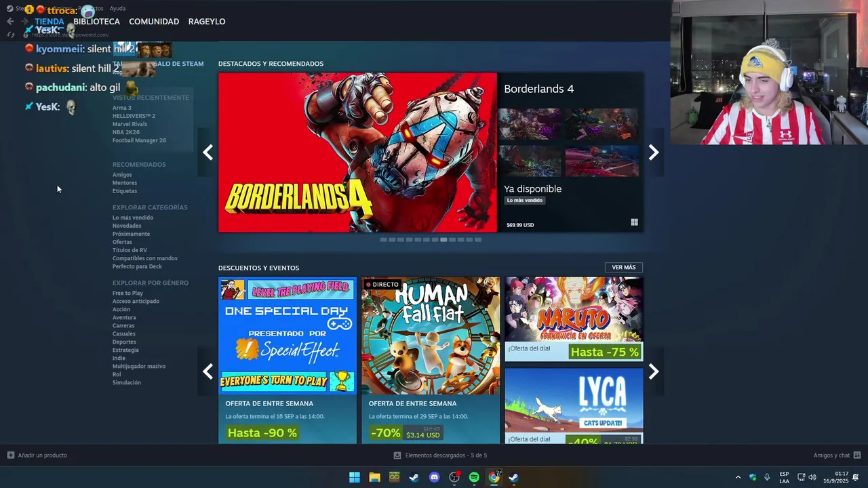Open Añadir un producto plus icon
The height and width of the screenshot is (488, 868).
(x=10, y=455)
